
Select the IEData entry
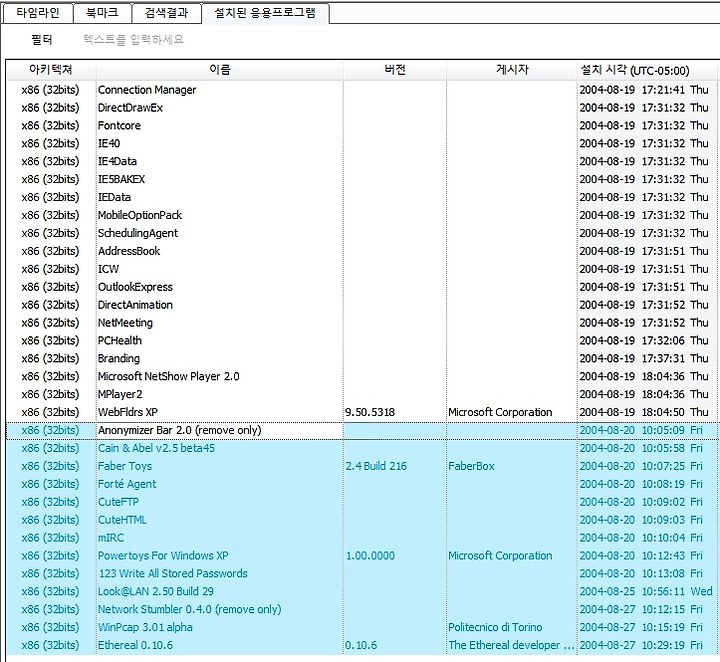(x=114, y=197)
